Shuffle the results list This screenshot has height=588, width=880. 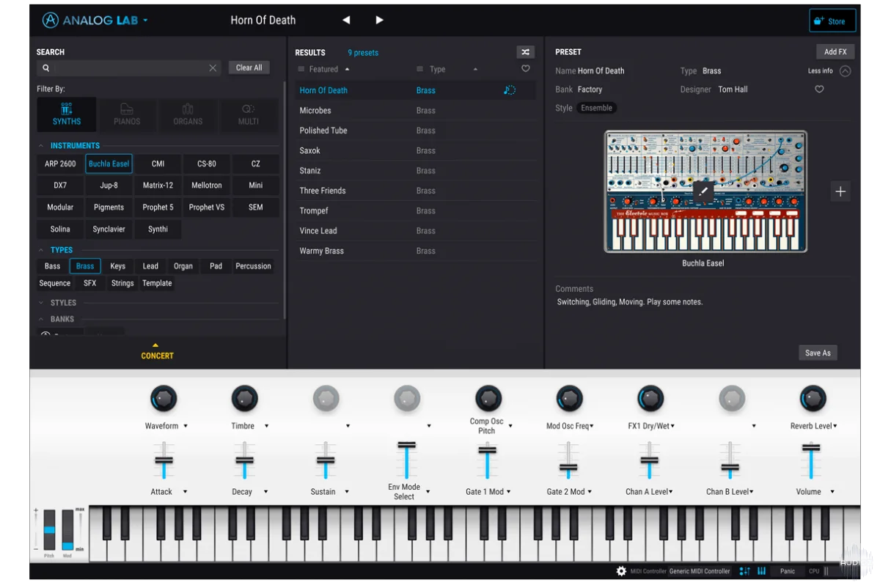pos(526,52)
